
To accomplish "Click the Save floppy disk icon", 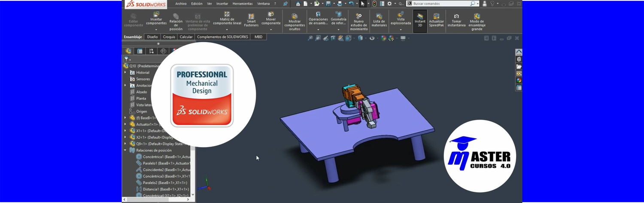I will click(x=328, y=3).
